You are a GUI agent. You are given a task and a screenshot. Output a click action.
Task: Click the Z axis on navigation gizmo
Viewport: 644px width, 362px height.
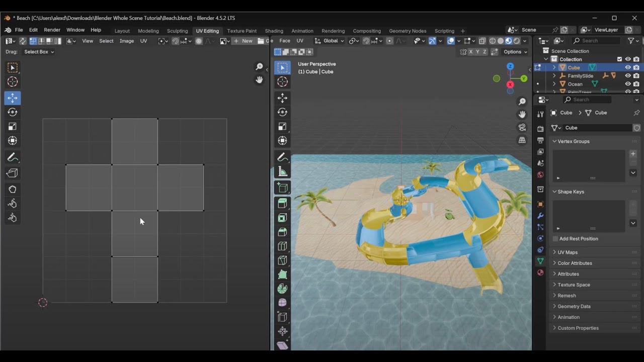pos(510,66)
